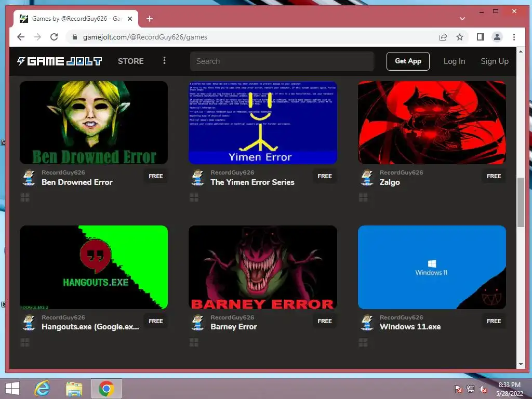The height and width of the screenshot is (399, 532).
Task: Open the Chrome side panel
Action: (481, 37)
